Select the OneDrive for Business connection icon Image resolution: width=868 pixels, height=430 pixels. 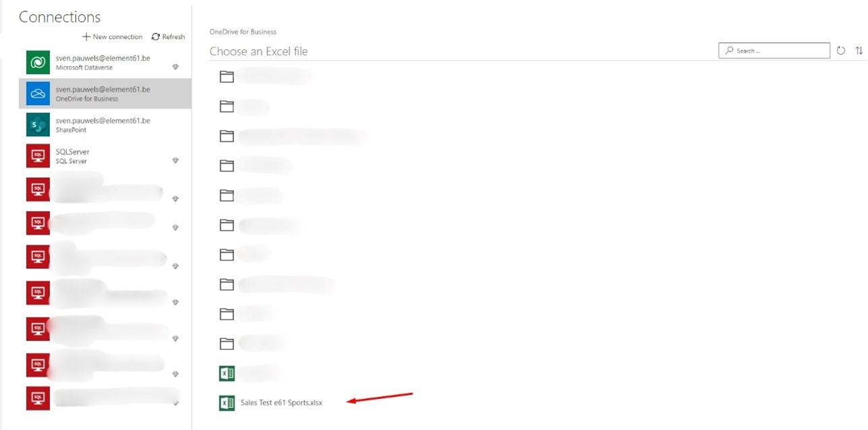[38, 93]
